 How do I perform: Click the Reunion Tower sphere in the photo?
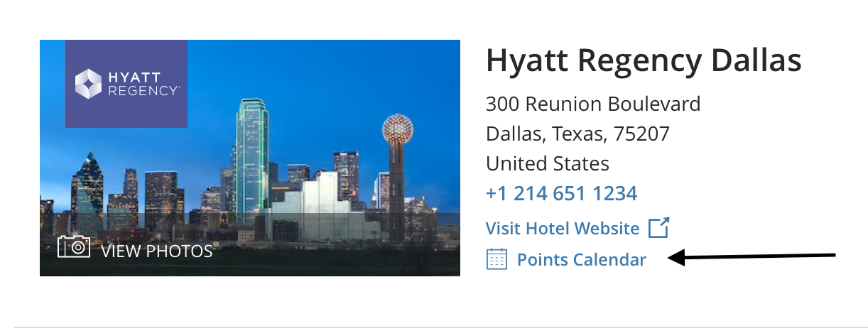(x=398, y=130)
